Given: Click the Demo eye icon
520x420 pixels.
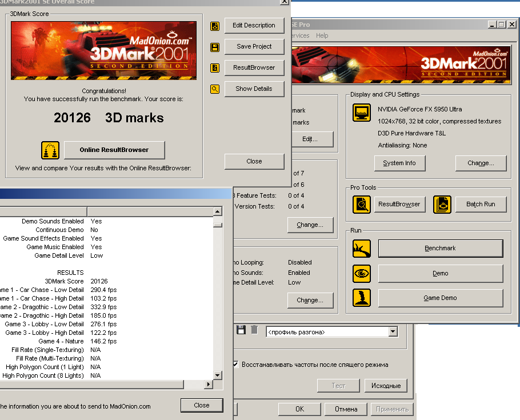Looking at the screenshot, I should click(x=362, y=273).
